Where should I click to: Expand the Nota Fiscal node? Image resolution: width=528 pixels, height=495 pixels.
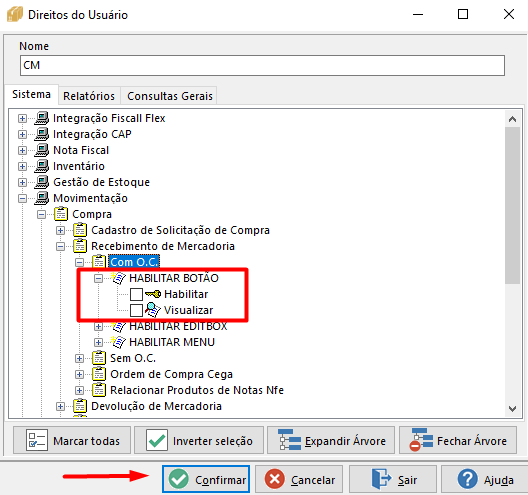pos(22,151)
